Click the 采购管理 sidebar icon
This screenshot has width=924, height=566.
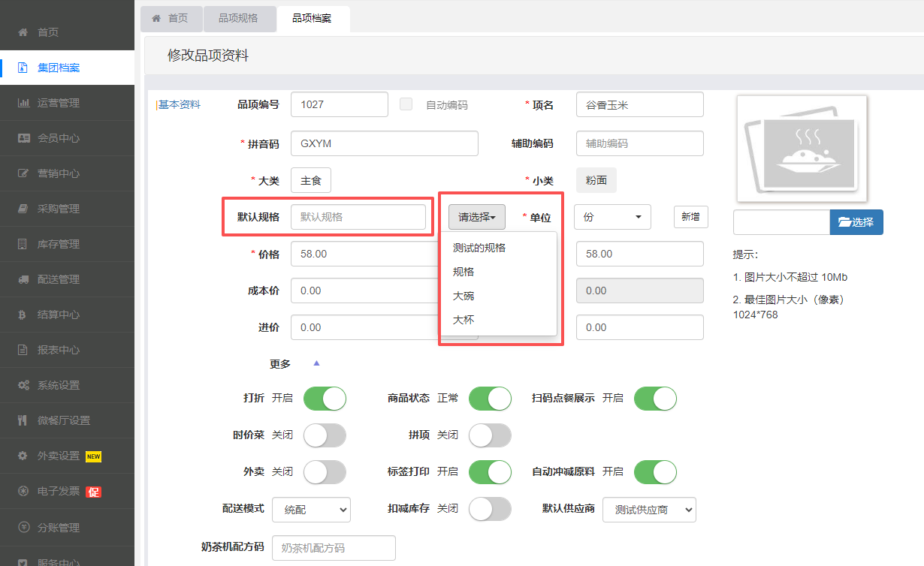point(23,209)
